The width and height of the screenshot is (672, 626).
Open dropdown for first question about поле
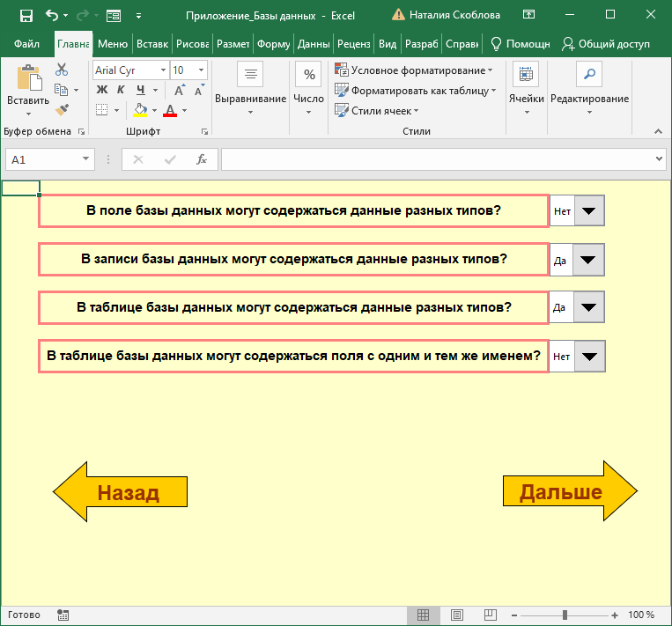pos(588,211)
